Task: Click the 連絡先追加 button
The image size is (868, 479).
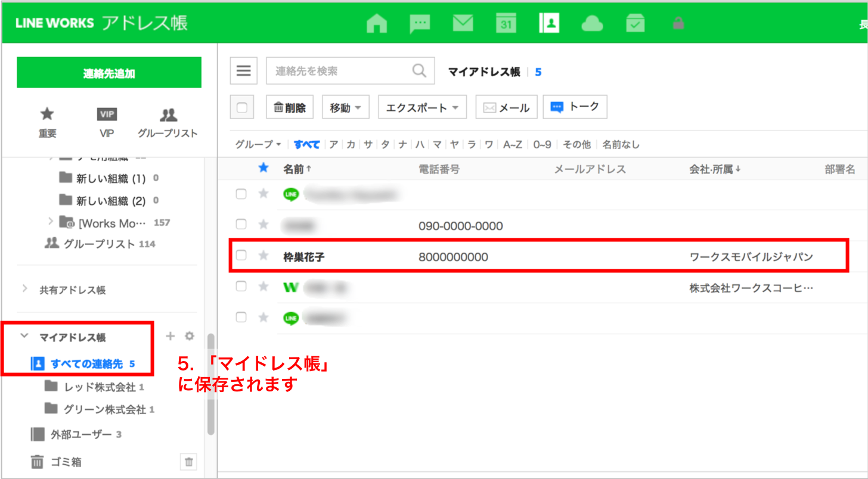Action: tap(109, 73)
